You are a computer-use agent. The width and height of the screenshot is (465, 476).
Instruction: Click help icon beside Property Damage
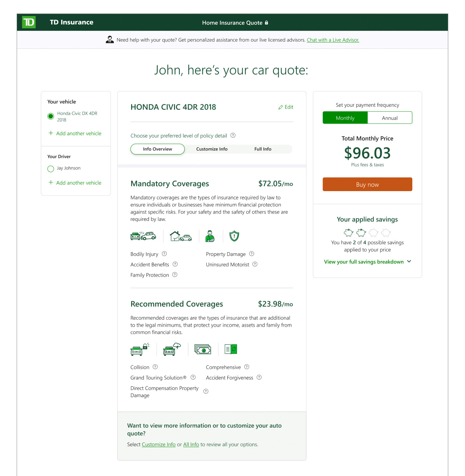click(251, 254)
